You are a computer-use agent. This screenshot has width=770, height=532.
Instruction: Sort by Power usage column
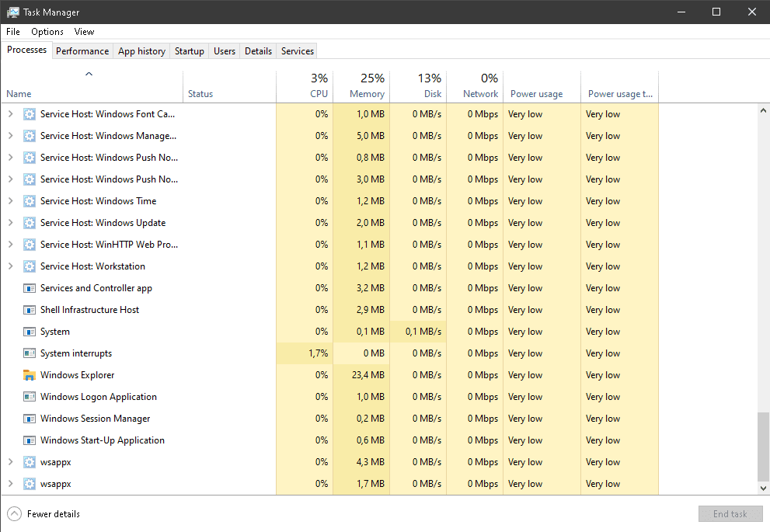coord(542,86)
